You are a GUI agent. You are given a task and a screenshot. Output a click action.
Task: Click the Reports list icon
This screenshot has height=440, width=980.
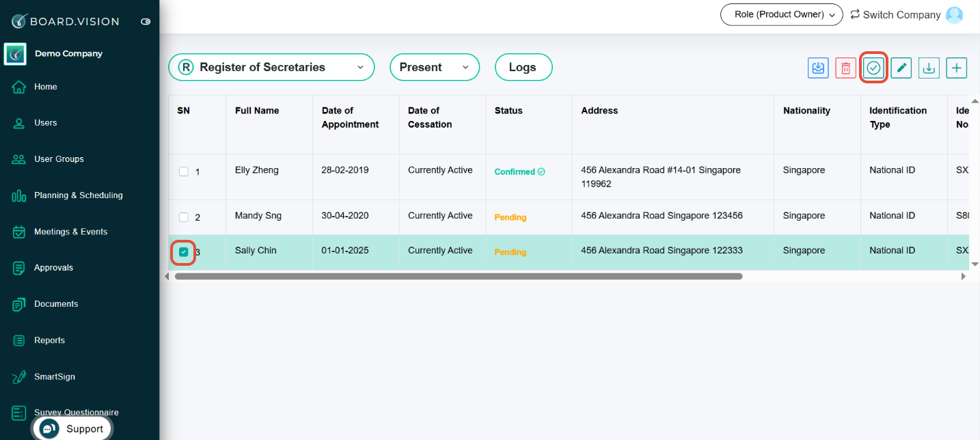[19, 340]
